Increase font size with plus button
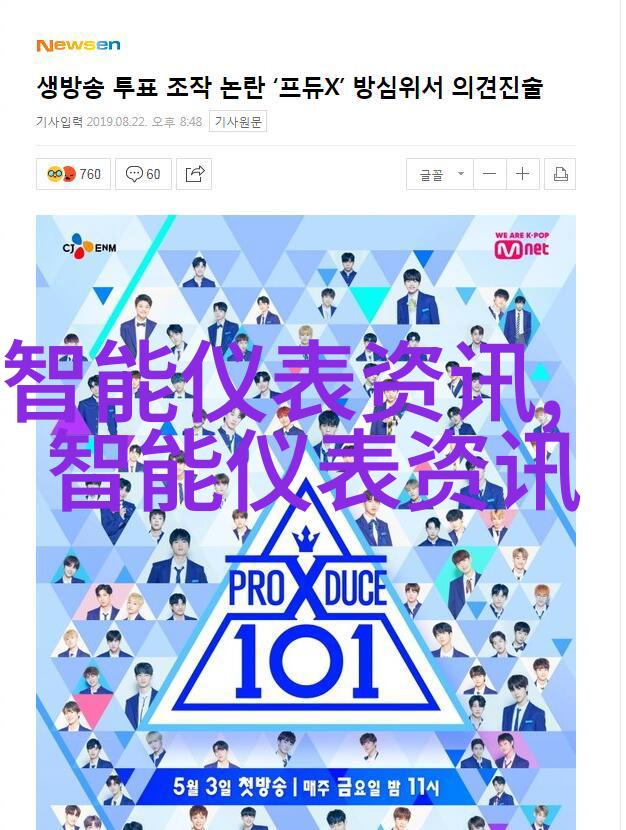626x830 pixels. tap(523, 174)
